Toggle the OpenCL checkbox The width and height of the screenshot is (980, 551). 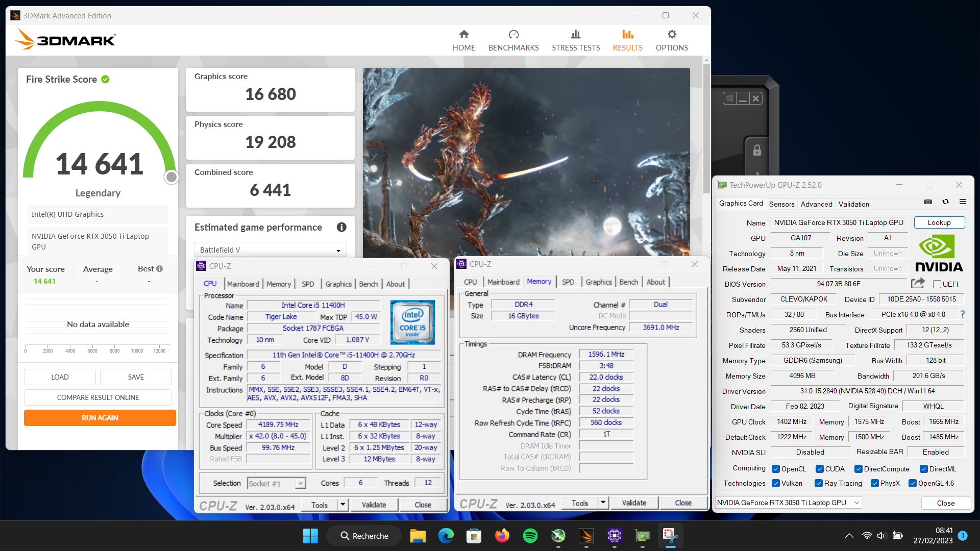point(776,469)
